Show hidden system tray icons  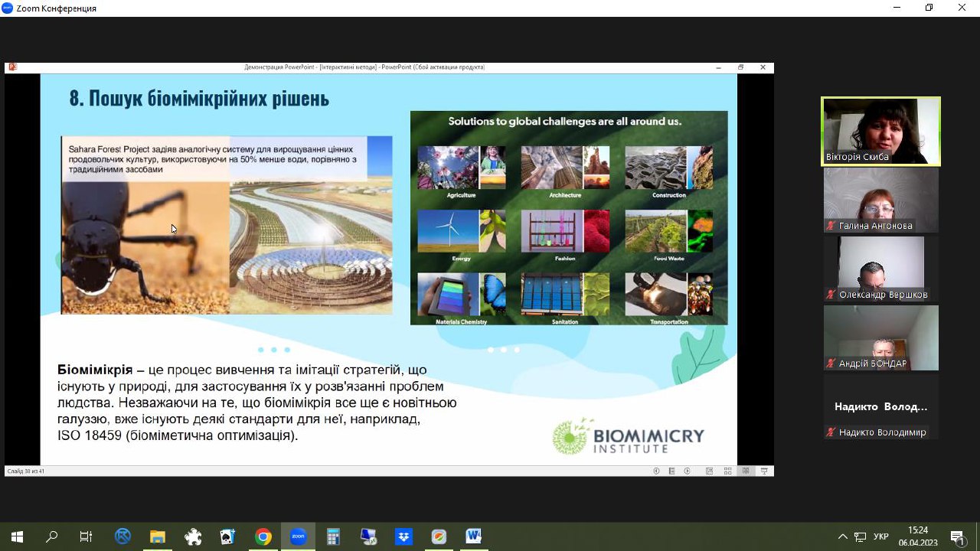coord(843,536)
